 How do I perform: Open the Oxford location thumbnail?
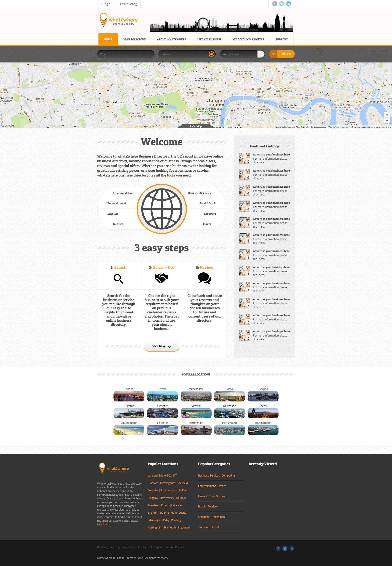162,396
